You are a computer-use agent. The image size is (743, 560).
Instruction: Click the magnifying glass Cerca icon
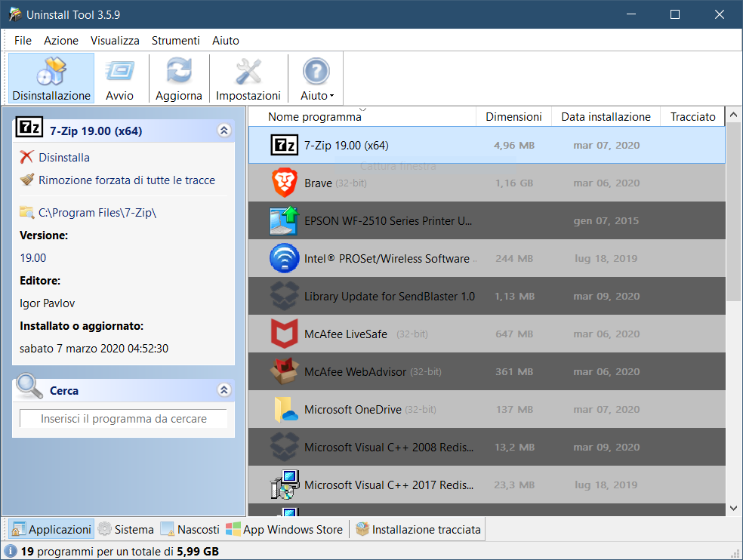(x=29, y=386)
